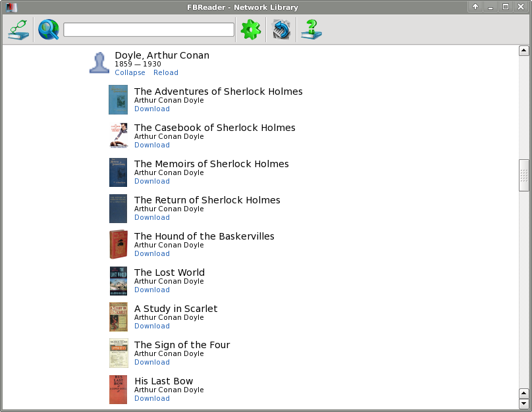The image size is (532, 412).
Task: Select the author name Doyle, Arthur Conan
Action: pyautogui.click(x=162, y=55)
